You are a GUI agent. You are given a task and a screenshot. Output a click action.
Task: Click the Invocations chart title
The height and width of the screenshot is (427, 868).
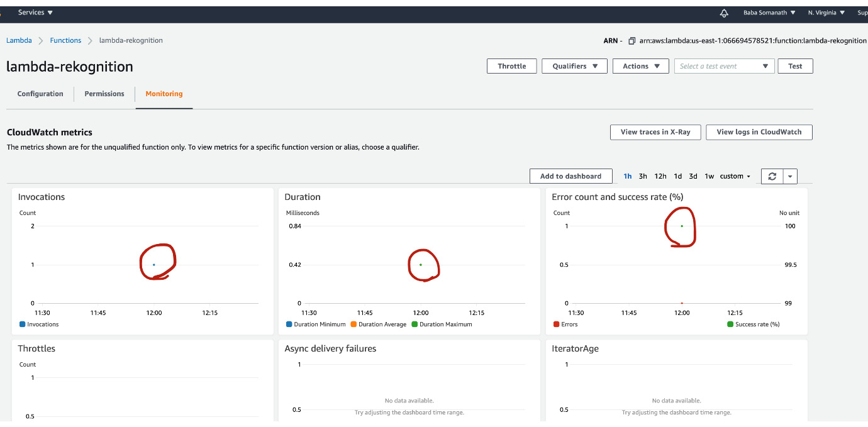pyautogui.click(x=42, y=197)
